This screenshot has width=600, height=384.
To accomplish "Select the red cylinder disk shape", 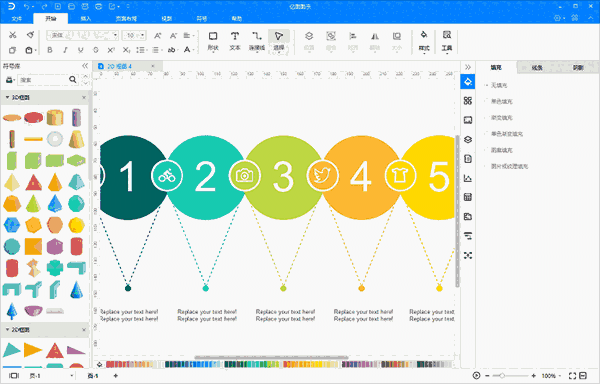I will coord(34,117).
